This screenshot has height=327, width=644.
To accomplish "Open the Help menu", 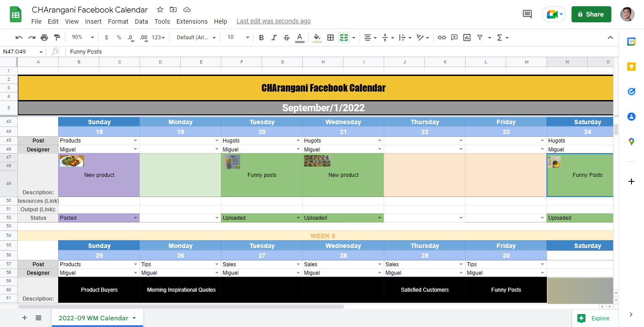I will click(x=220, y=21).
